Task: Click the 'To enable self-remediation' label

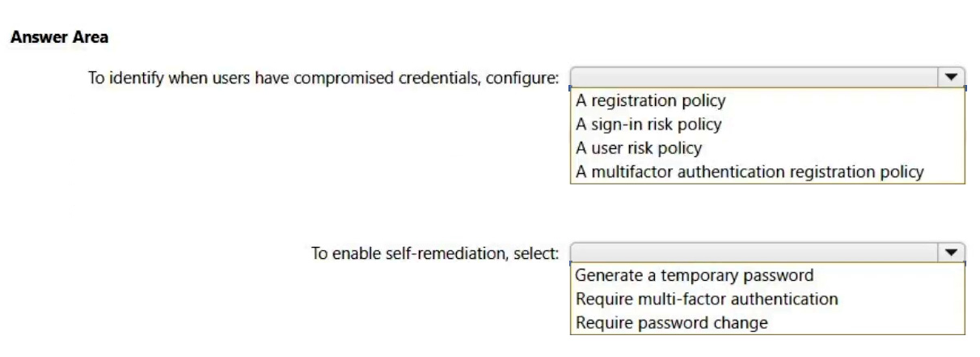Action: (x=435, y=253)
